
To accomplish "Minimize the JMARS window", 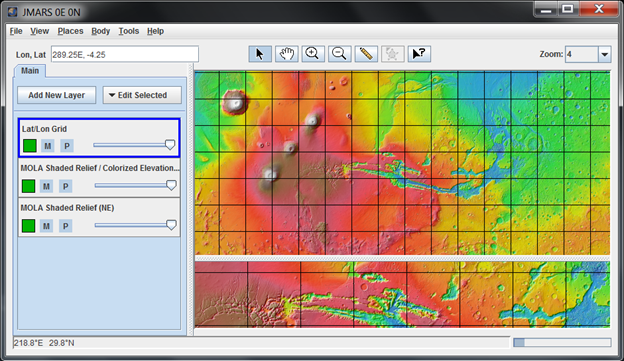I will (x=546, y=10).
